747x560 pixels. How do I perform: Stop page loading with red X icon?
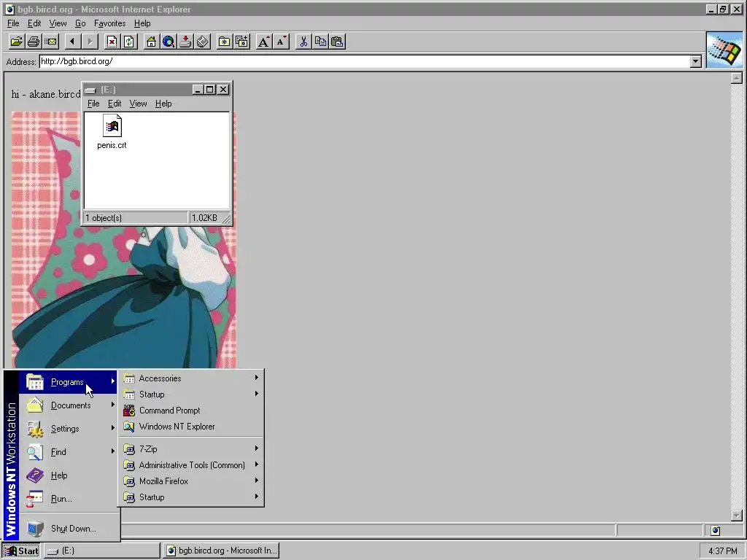[112, 42]
